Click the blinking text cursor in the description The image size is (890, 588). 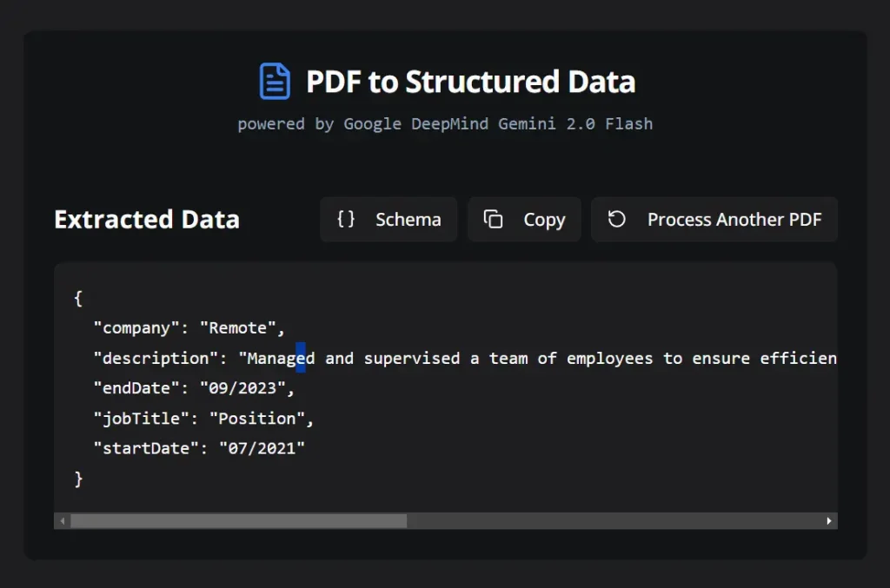click(301, 358)
